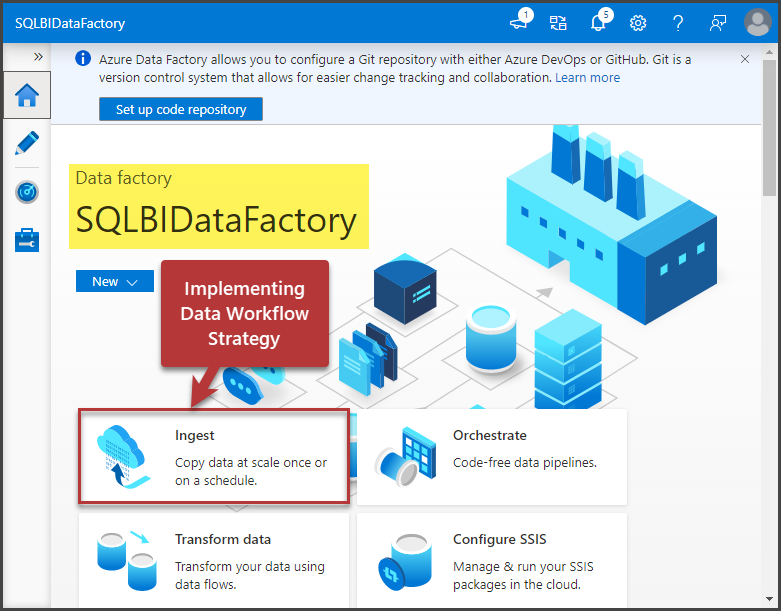
Task: Open the notifications bell
Action: point(600,22)
